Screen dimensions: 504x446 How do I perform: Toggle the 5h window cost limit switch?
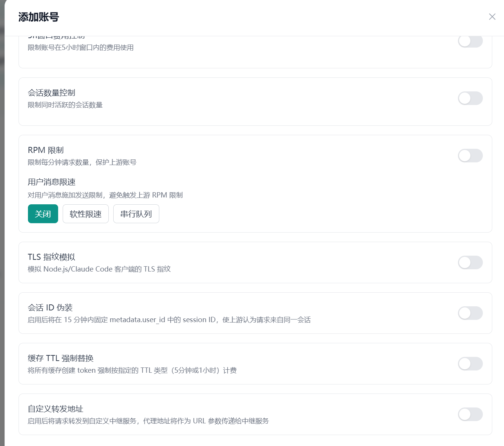point(470,41)
